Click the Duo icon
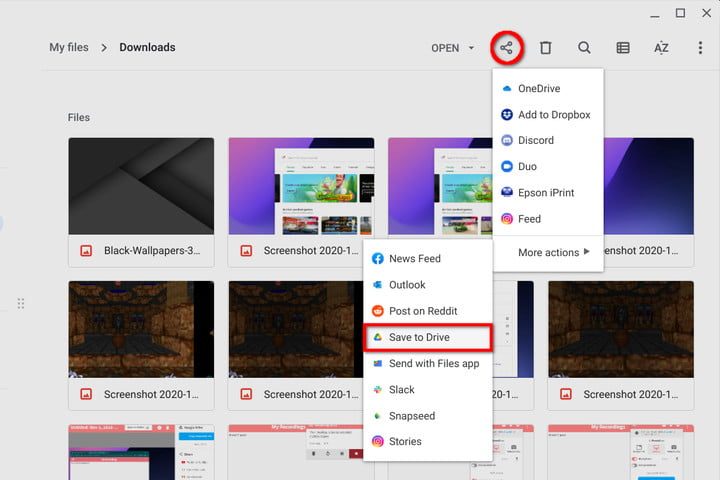Viewport: 720px width, 480px height. [507, 166]
